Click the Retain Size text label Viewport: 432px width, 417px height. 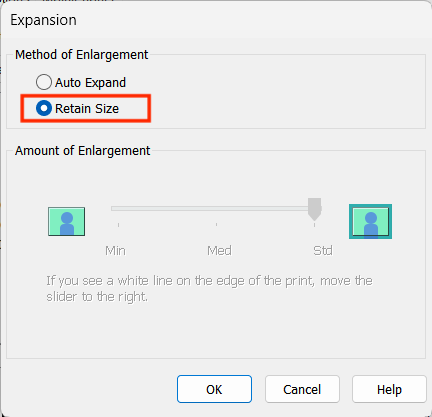87,109
